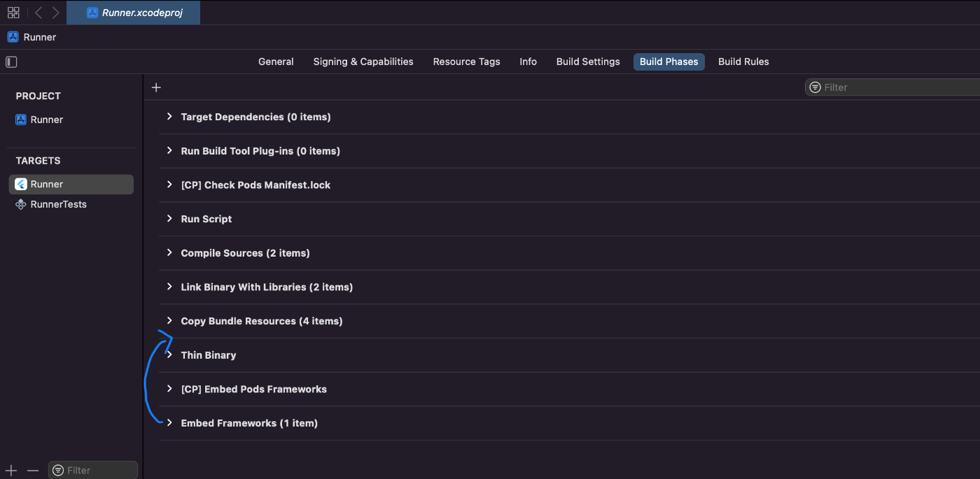Image resolution: width=980 pixels, height=479 pixels.
Task: Click the filter icon in bottom filter field
Action: click(x=58, y=470)
